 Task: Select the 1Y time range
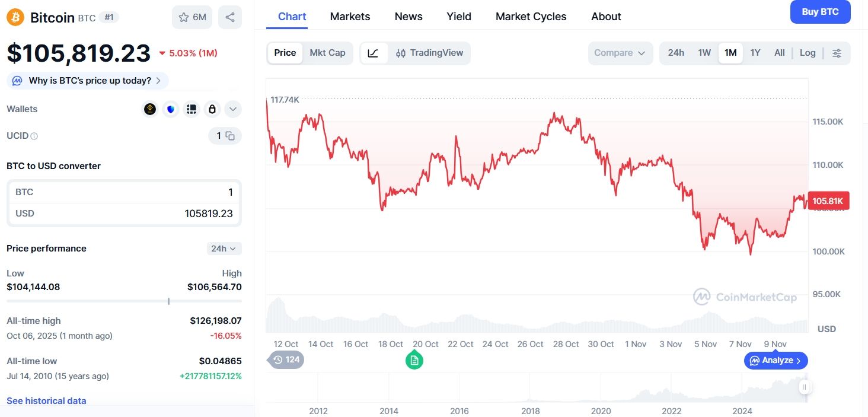[x=755, y=53]
